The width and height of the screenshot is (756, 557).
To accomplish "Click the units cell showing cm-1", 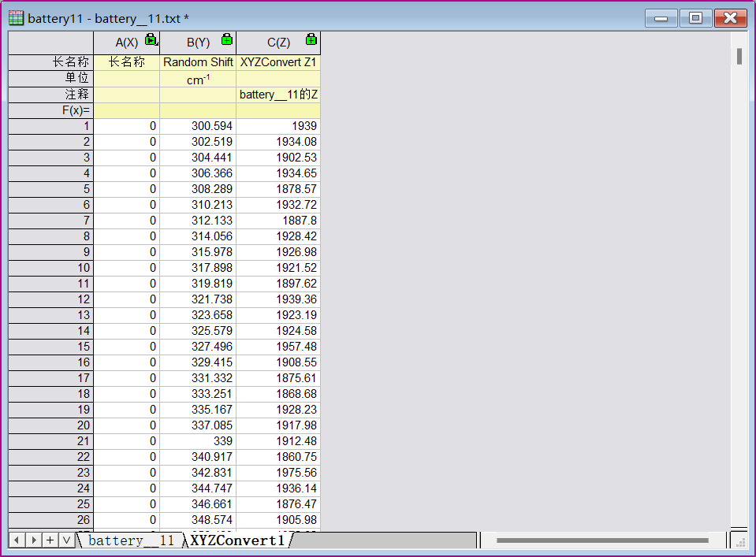I will click(x=198, y=79).
